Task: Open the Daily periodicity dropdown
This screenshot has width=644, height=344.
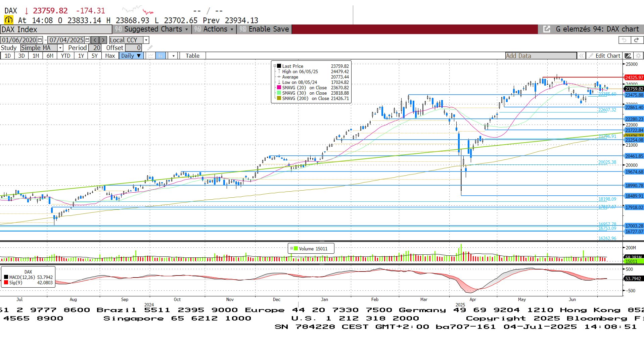Action: [131, 56]
